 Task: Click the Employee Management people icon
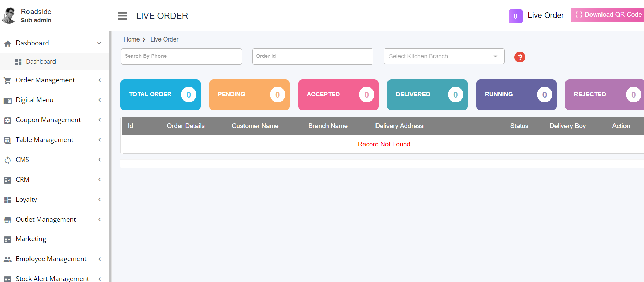[x=8, y=259]
